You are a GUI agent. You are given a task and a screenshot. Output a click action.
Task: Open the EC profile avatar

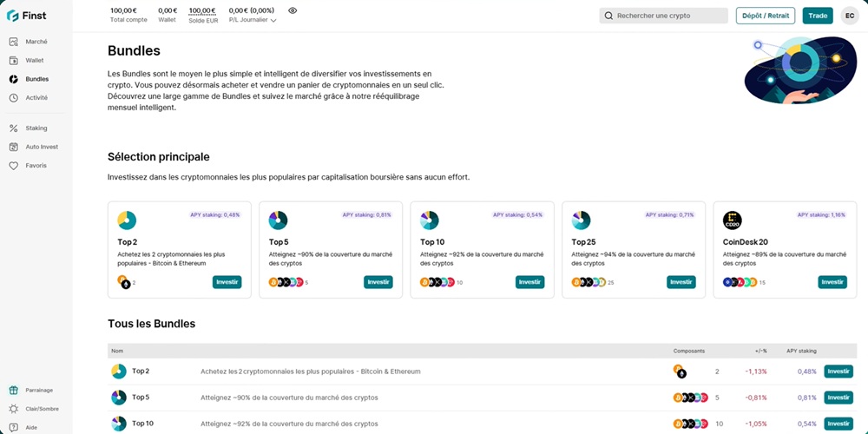point(850,16)
